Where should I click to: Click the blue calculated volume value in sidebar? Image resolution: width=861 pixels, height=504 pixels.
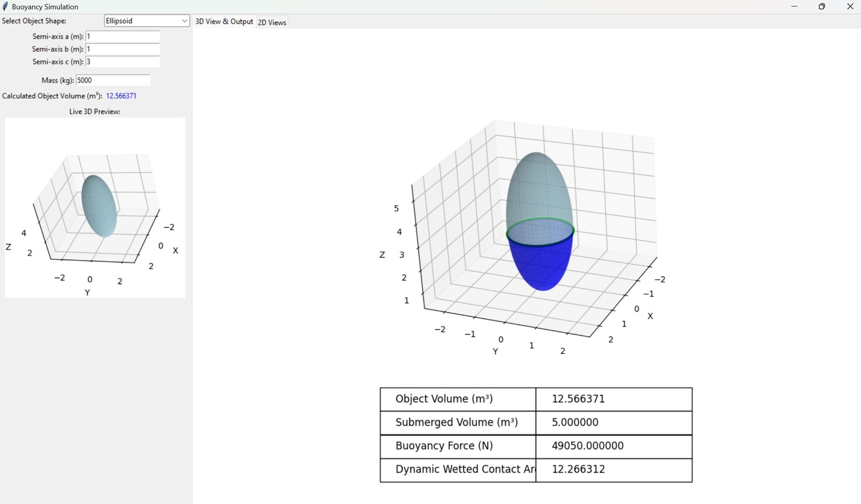(121, 96)
